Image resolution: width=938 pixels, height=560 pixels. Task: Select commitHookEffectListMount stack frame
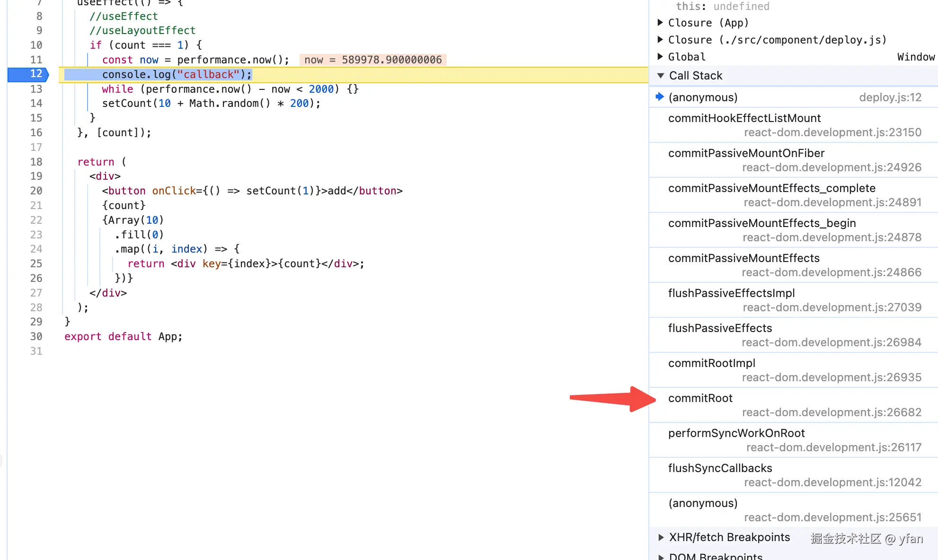click(x=744, y=118)
